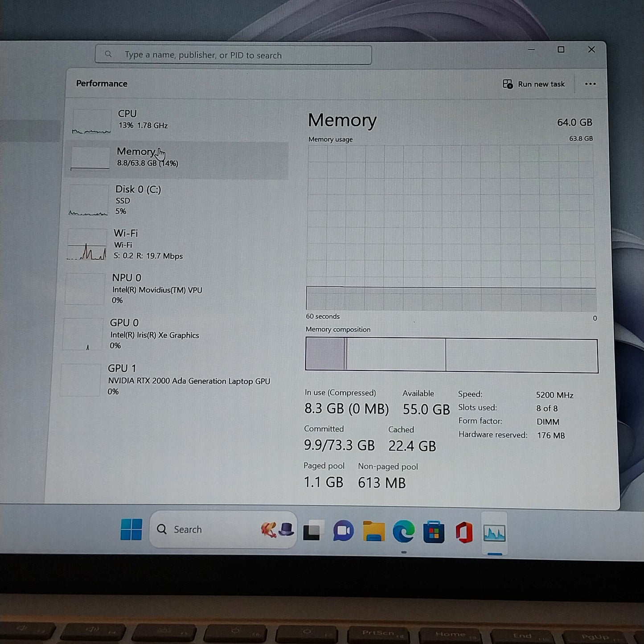Image resolution: width=644 pixels, height=644 pixels.
Task: Select NPU 0 Intel Movidius entry
Action: pyautogui.click(x=174, y=289)
